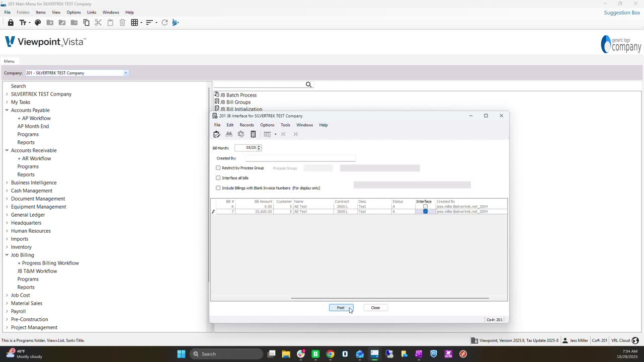Open File Explorer from the taskbar

pos(286,354)
